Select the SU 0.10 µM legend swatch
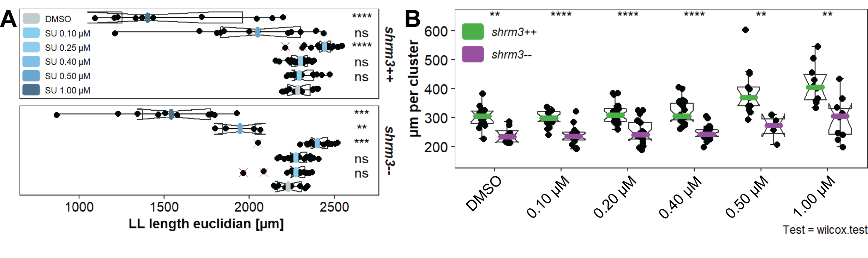The image size is (868, 258). pyautogui.click(x=31, y=33)
